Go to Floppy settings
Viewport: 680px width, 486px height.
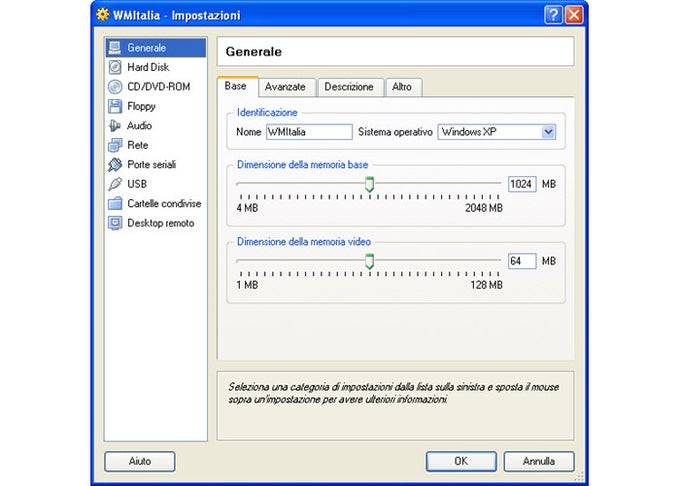pos(156,106)
